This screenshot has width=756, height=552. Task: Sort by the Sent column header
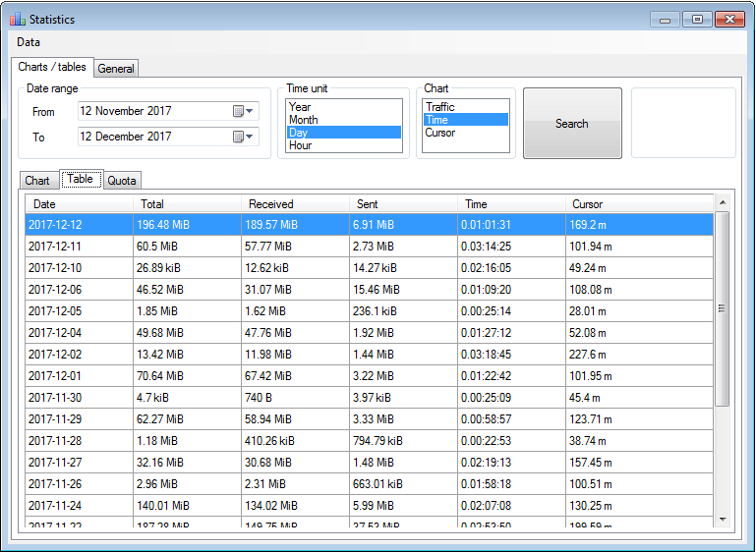pyautogui.click(x=403, y=204)
